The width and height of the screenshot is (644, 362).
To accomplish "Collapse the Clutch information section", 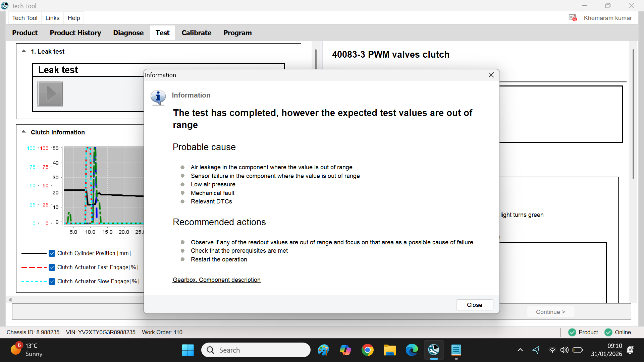I will 24,132.
